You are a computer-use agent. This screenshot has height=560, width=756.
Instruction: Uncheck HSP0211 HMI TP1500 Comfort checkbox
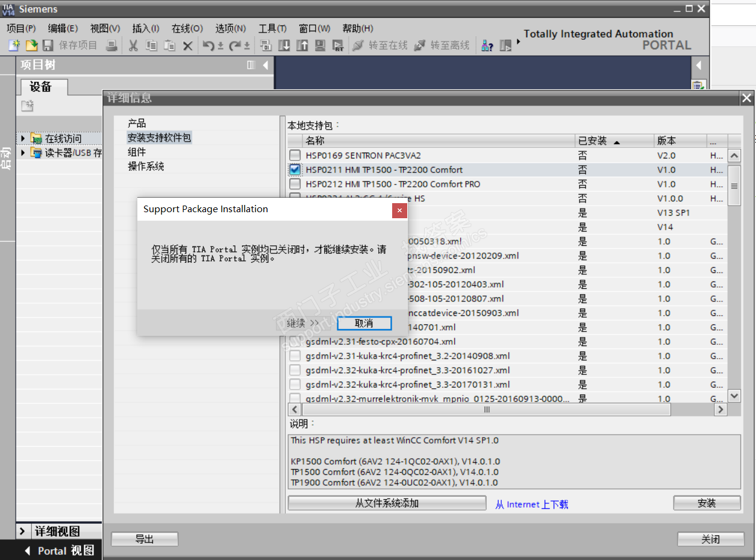click(x=295, y=170)
